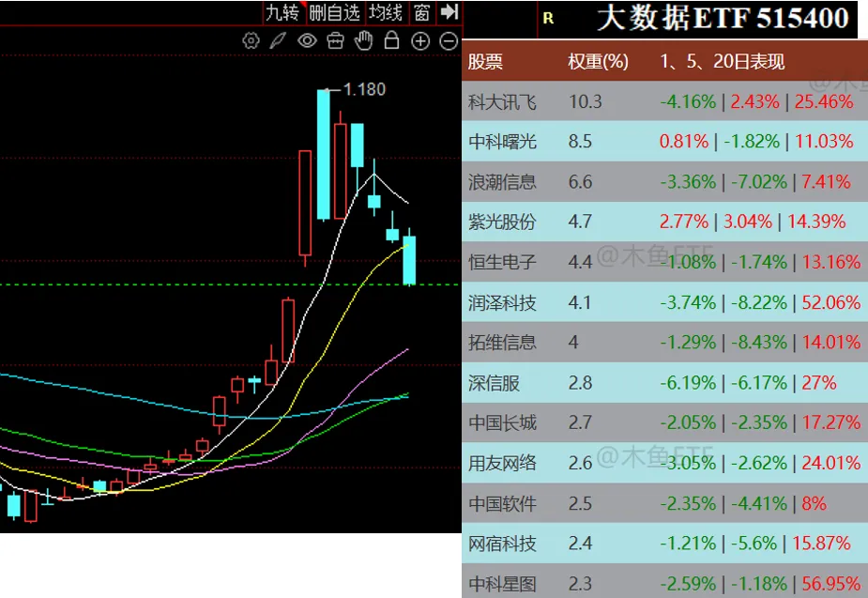Select the pen drawing tool icon
The image size is (868, 598).
(278, 41)
